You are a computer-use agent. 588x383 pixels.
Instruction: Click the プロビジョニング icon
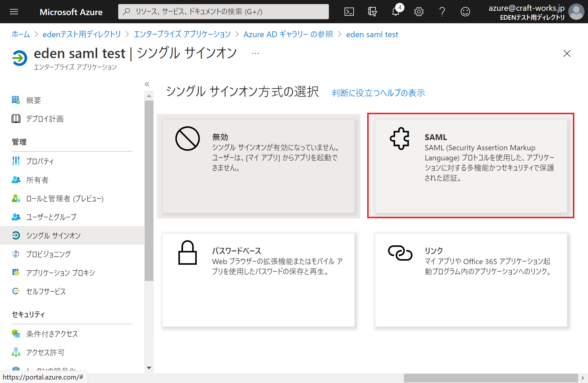click(x=16, y=254)
